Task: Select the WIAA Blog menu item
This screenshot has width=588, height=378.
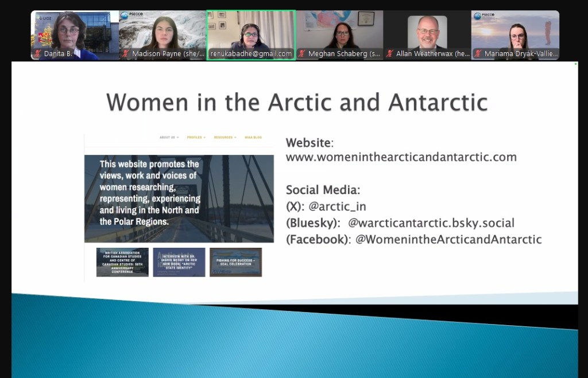Action: tap(253, 138)
